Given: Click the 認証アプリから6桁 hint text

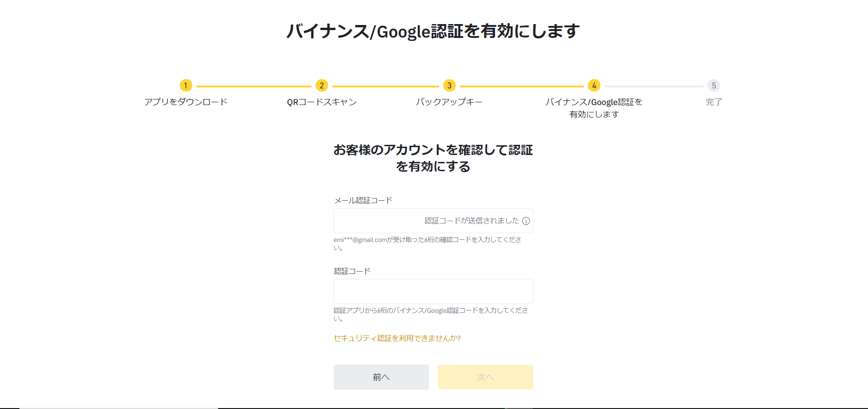Looking at the screenshot, I should tap(431, 314).
